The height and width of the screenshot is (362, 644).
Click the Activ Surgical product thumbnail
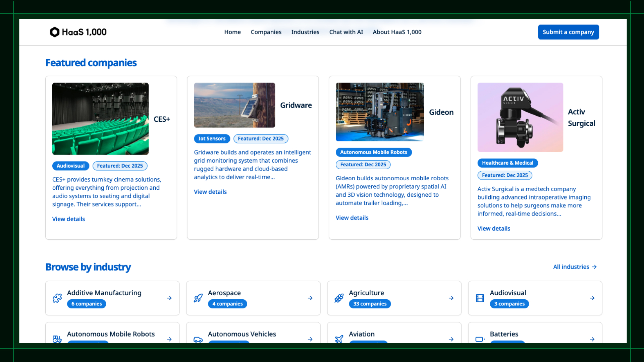tap(520, 117)
